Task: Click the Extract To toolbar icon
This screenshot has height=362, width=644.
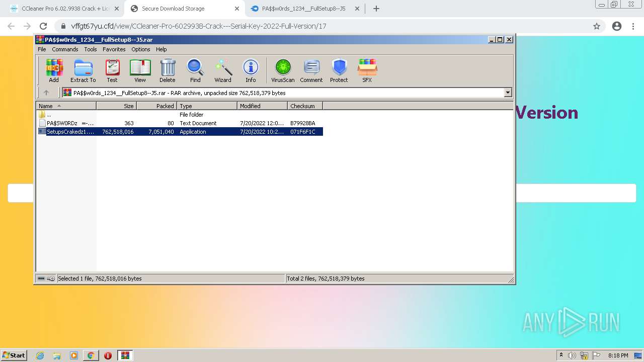Action: [83, 70]
